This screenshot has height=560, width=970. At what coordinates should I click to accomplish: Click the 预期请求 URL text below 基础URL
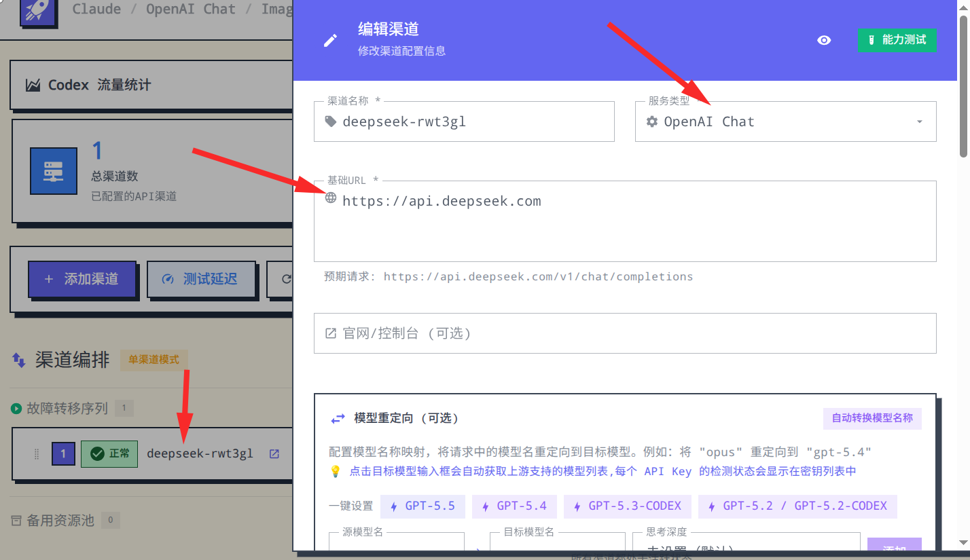(x=509, y=277)
